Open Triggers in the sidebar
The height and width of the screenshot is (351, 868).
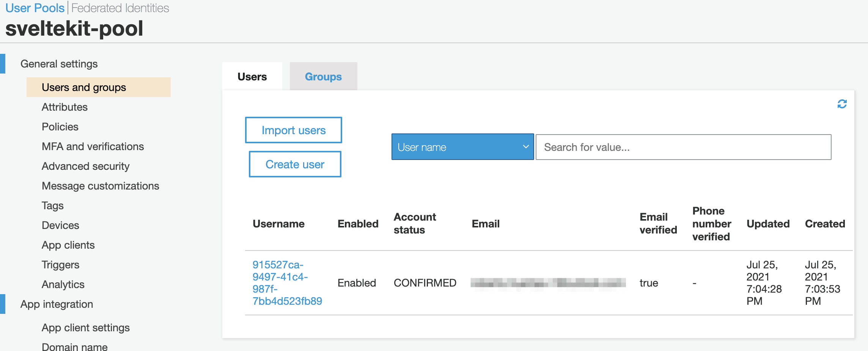(x=60, y=265)
